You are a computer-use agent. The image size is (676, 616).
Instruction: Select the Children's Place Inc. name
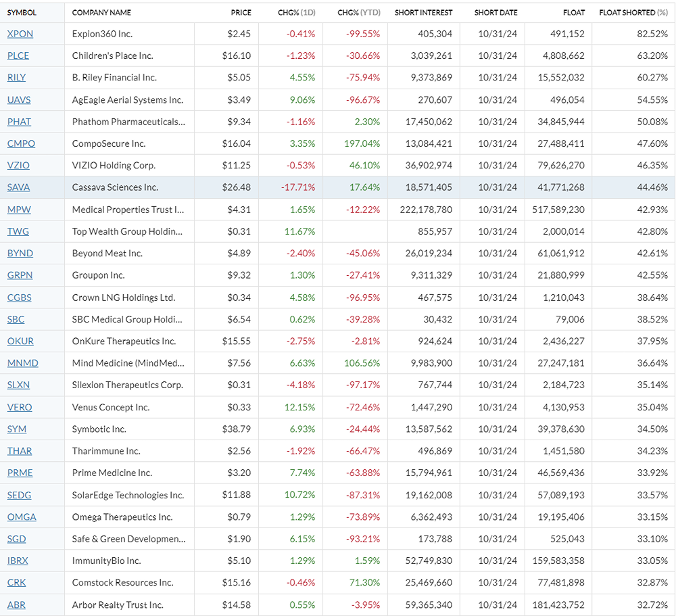(112, 55)
